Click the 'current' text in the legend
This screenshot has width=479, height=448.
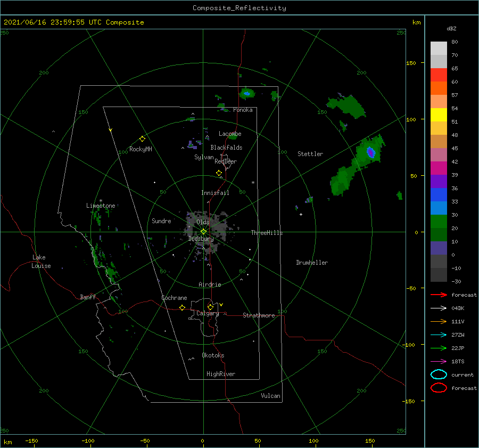coord(463,374)
